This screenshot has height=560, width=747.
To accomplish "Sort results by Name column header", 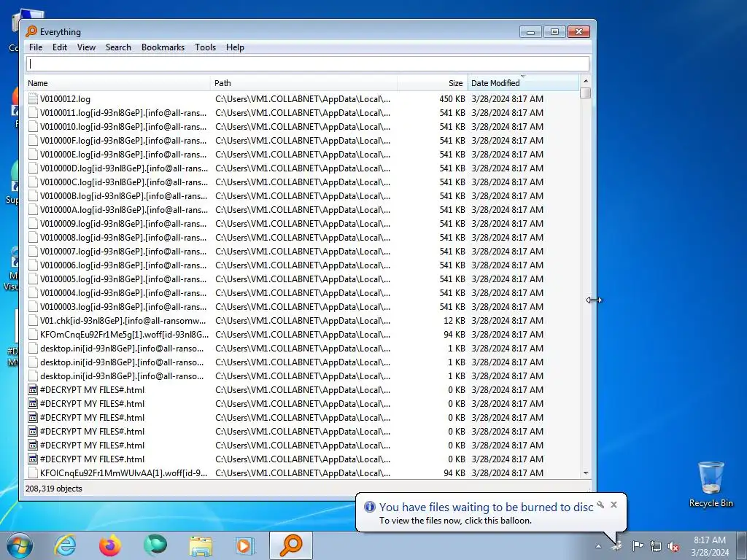I will (x=117, y=83).
